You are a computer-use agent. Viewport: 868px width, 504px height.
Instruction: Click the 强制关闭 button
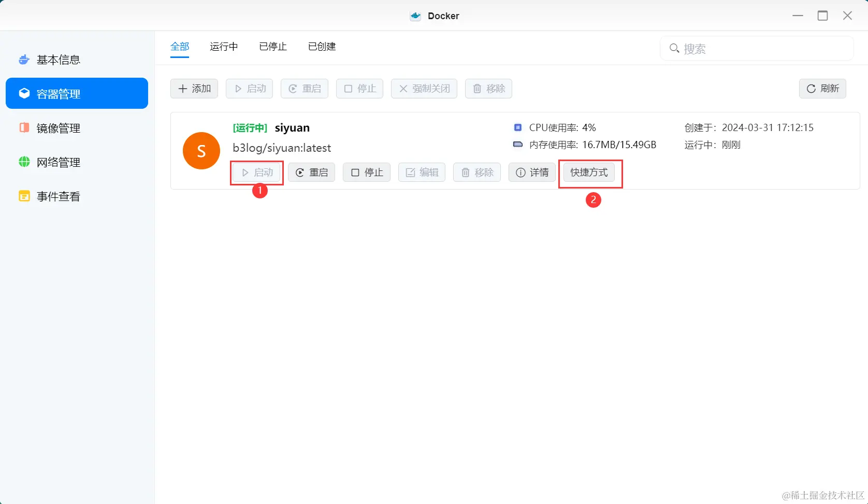[424, 89]
